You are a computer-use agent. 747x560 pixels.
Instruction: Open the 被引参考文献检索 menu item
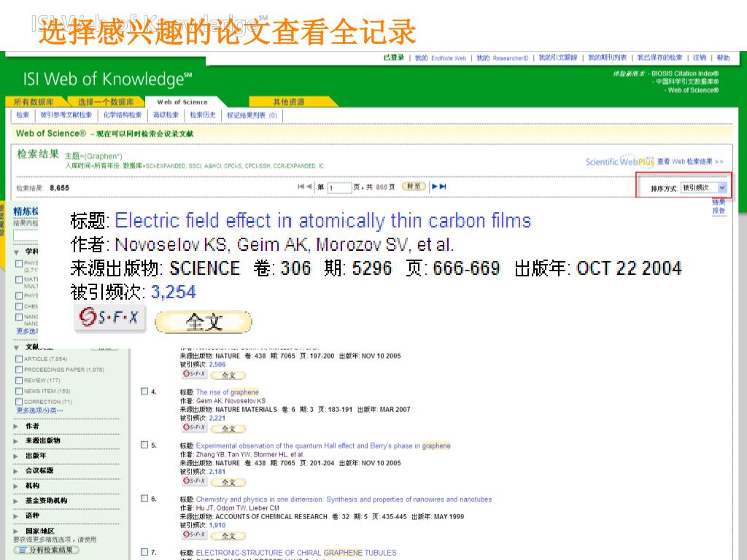(x=66, y=114)
